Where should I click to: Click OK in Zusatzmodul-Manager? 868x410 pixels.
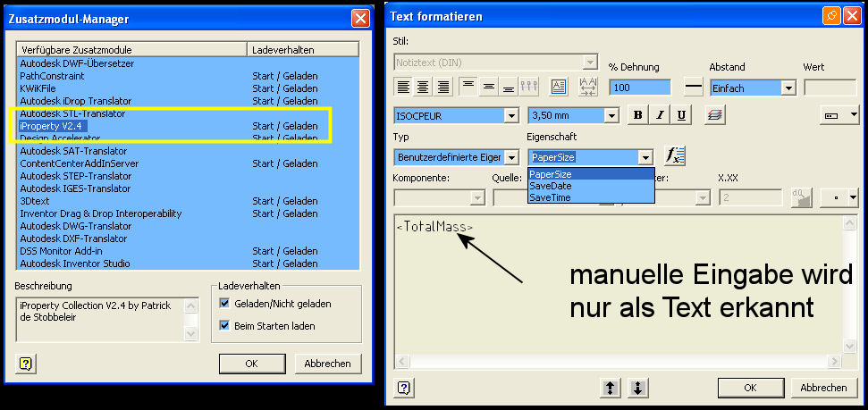pos(252,364)
